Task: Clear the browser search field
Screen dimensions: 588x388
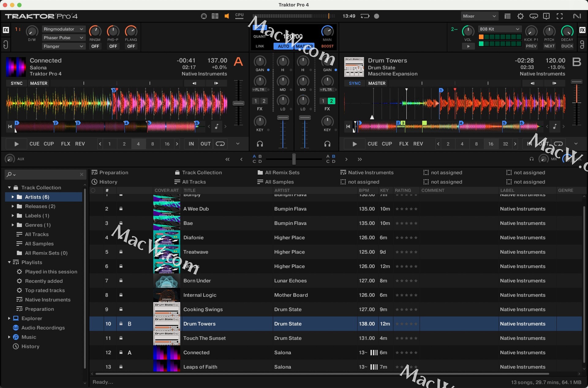Action: (81, 174)
